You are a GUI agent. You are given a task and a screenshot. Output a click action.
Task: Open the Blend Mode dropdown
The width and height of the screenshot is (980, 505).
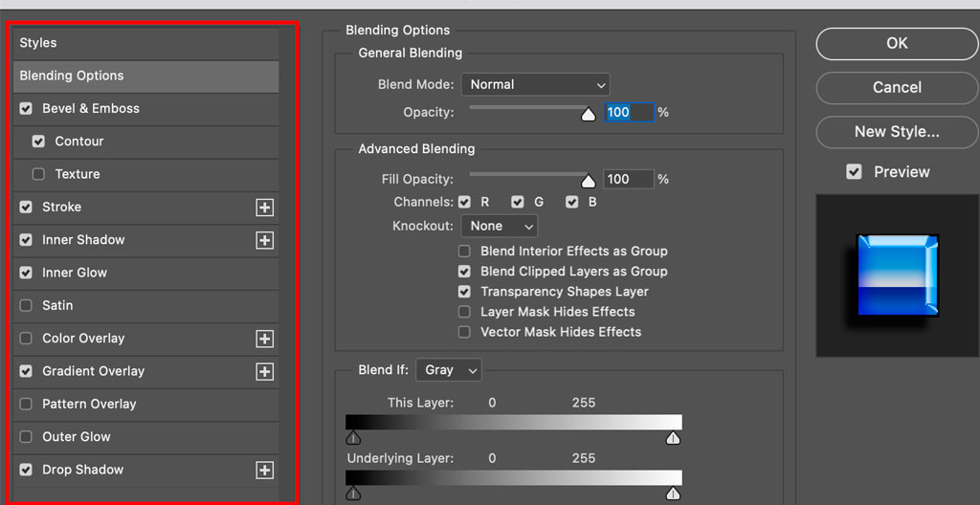coord(536,84)
